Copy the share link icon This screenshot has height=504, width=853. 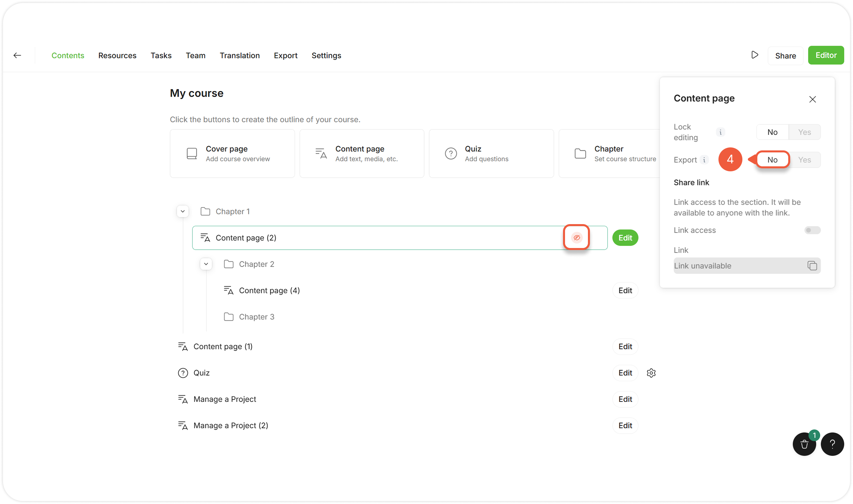pyautogui.click(x=812, y=266)
